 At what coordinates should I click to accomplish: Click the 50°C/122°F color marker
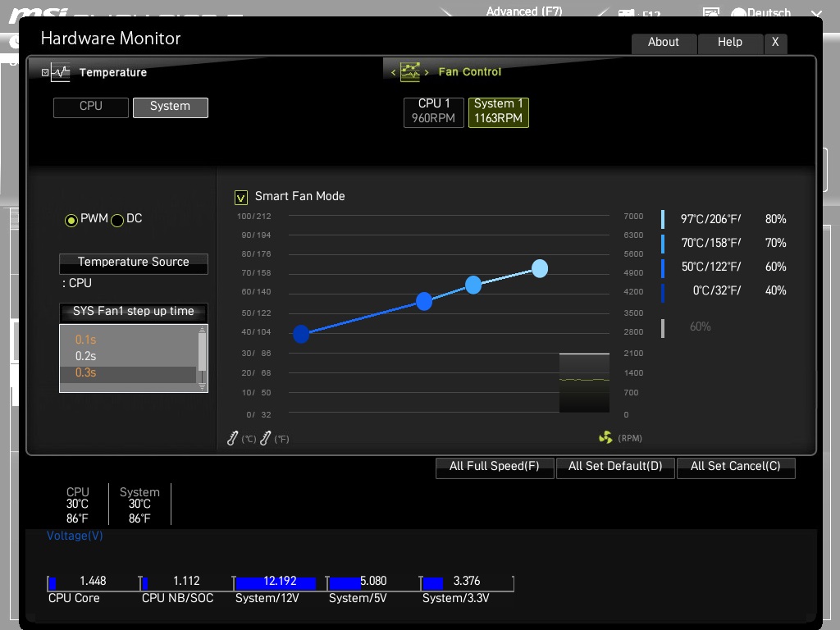[x=663, y=268]
